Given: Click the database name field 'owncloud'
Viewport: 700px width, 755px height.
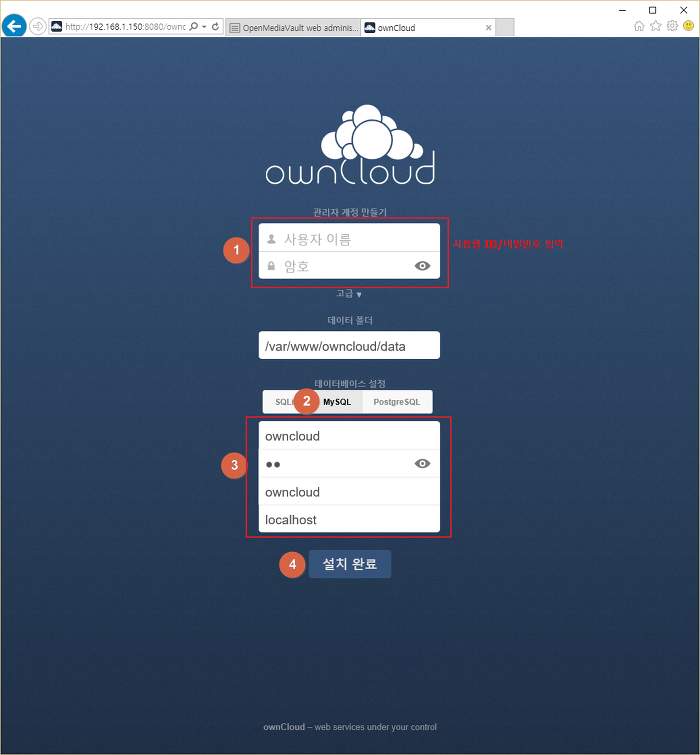Looking at the screenshot, I should (x=349, y=492).
